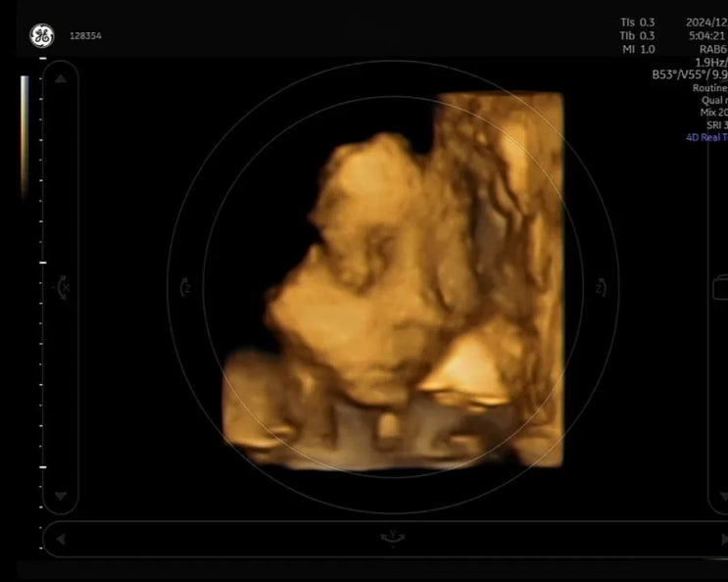The width and height of the screenshot is (728, 582).
Task: Click the left Z rotation handle on circle
Action: click(185, 288)
